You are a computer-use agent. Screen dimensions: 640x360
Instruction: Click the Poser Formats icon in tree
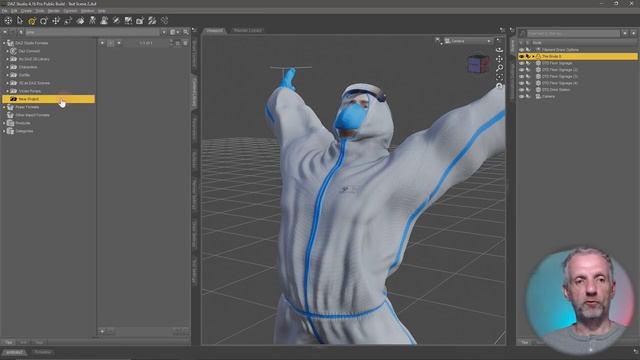[x=11, y=107]
